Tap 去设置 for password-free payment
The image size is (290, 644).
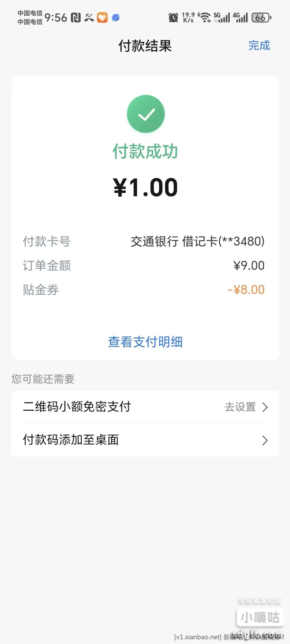240,407
